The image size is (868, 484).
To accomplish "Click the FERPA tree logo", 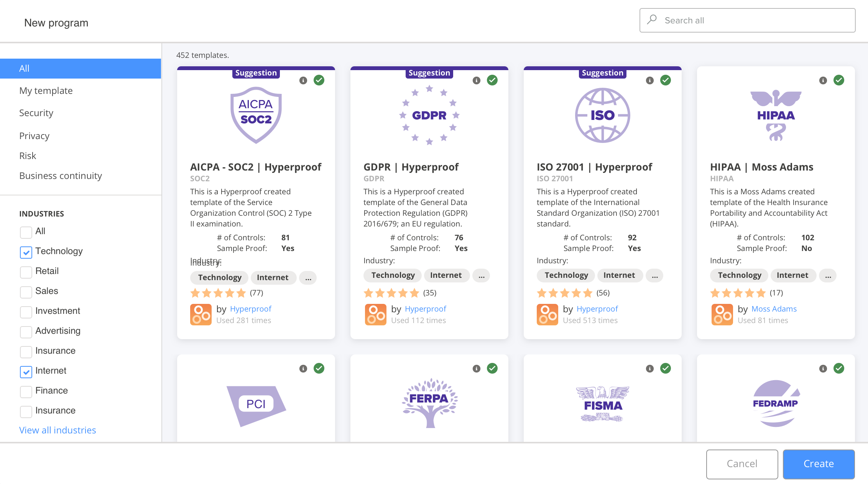I will pos(430,403).
